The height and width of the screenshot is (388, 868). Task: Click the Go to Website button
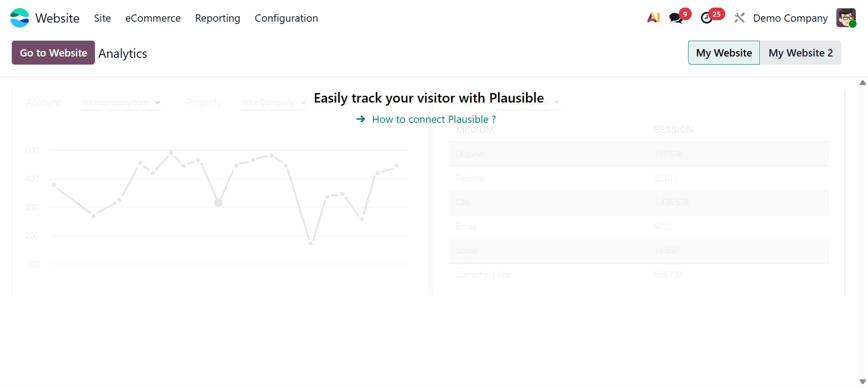(x=53, y=53)
